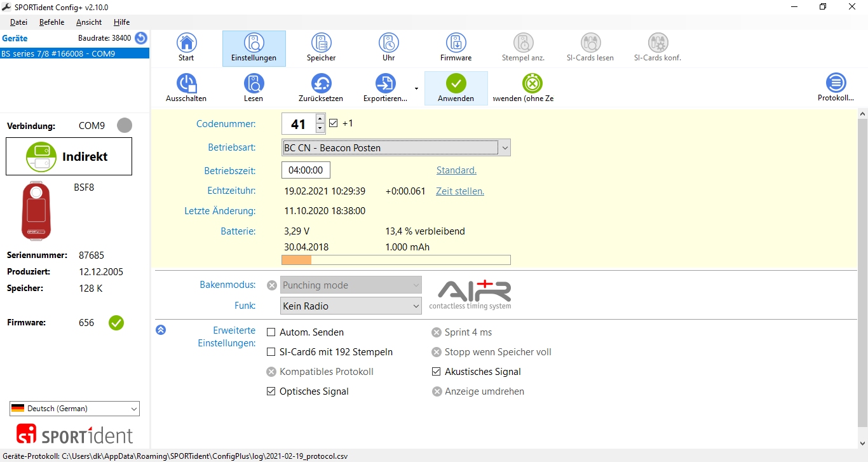The width and height of the screenshot is (868, 462).
Task: Click the AIR+ contactless timing logo
Action: pyautogui.click(x=470, y=295)
